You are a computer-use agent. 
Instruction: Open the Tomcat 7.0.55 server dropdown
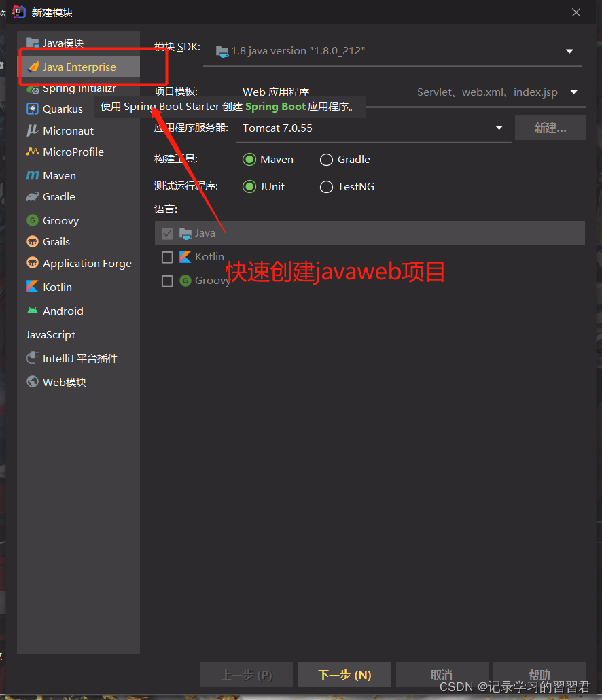coord(499,128)
